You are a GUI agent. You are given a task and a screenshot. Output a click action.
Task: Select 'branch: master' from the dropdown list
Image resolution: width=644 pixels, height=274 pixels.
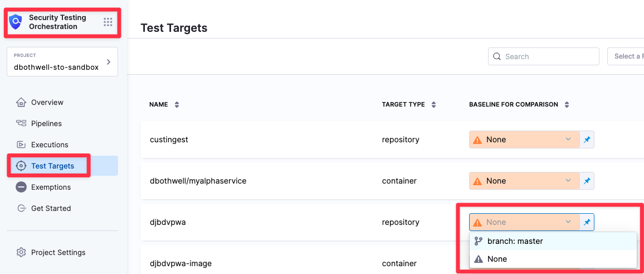[x=515, y=241]
